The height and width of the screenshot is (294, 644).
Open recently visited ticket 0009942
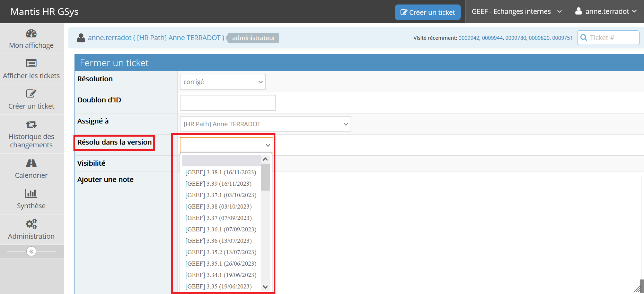point(469,38)
